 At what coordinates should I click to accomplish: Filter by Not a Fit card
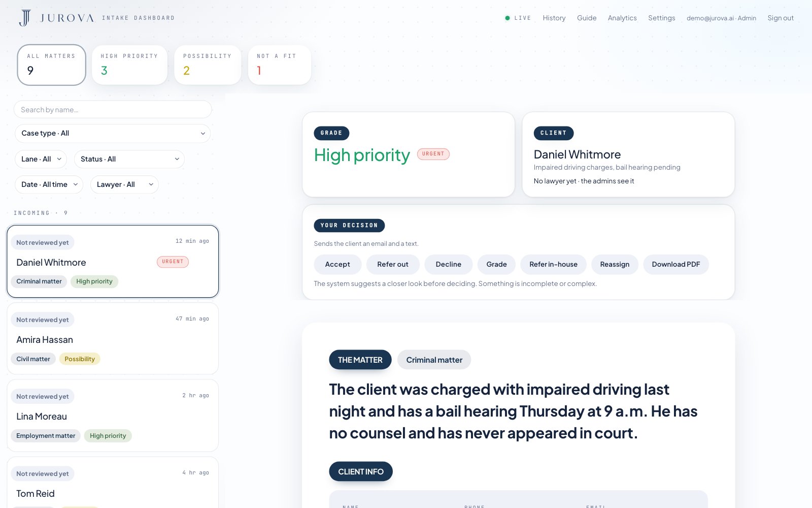(x=280, y=65)
